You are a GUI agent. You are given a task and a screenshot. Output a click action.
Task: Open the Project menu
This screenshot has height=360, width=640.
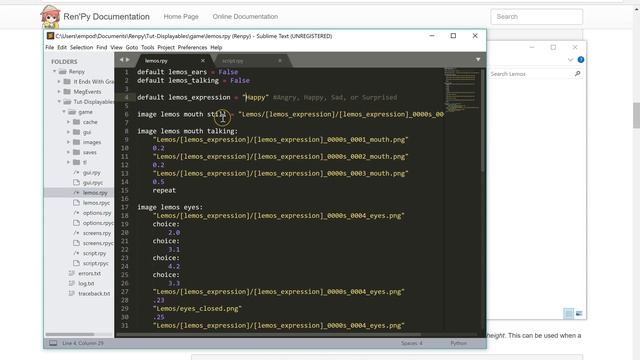166,47
